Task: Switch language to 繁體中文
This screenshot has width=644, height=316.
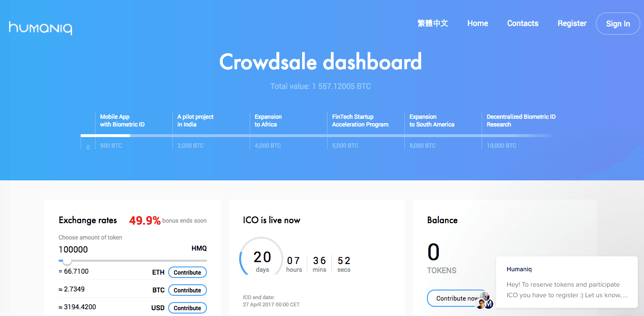Action: coord(433,23)
